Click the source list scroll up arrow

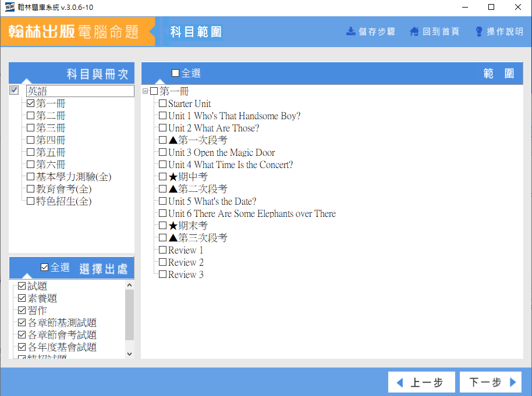click(x=129, y=285)
